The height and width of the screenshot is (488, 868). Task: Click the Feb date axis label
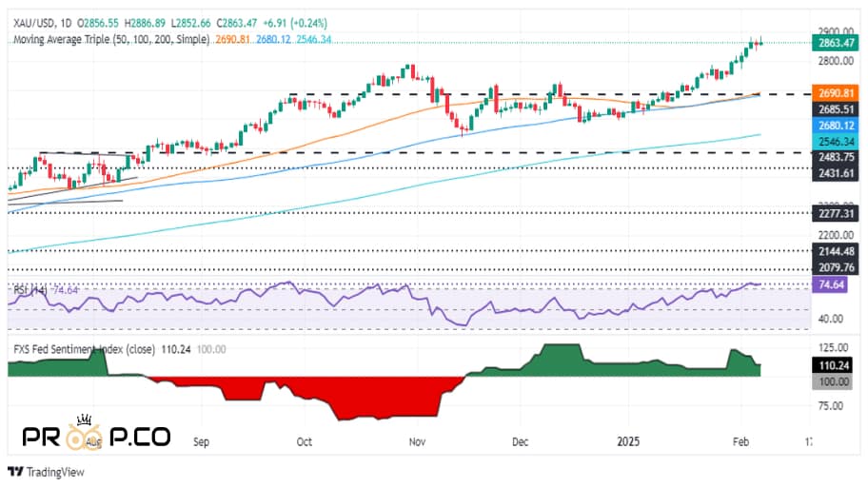(x=740, y=441)
